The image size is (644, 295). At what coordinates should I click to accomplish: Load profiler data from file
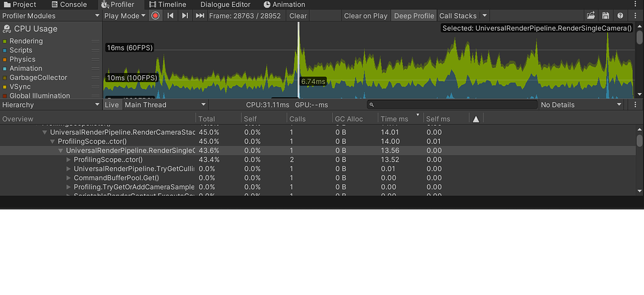click(590, 16)
